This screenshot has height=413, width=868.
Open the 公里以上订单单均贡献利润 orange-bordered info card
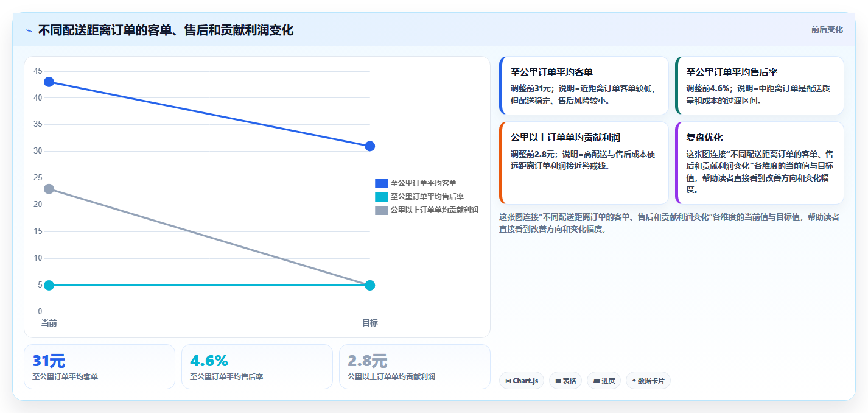point(584,163)
